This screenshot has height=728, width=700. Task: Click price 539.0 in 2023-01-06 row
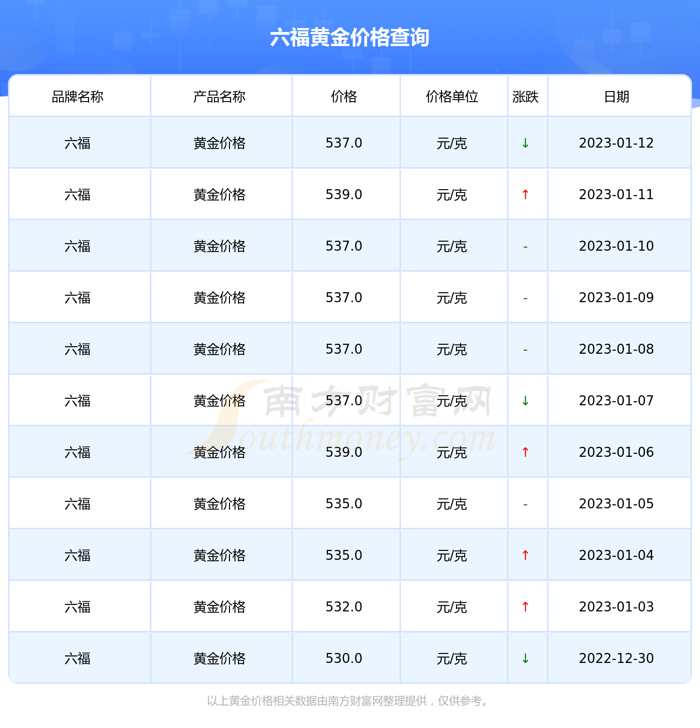coord(344,452)
